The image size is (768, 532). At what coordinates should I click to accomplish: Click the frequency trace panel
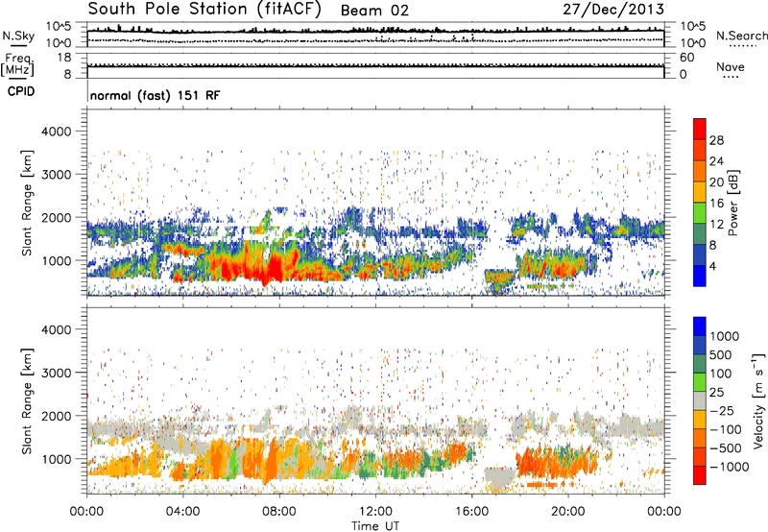(375, 66)
